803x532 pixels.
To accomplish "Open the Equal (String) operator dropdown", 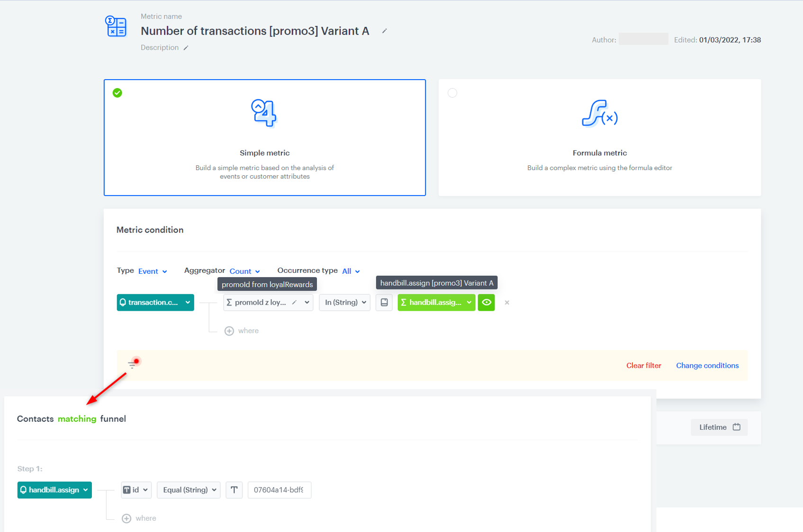I will coord(188,490).
